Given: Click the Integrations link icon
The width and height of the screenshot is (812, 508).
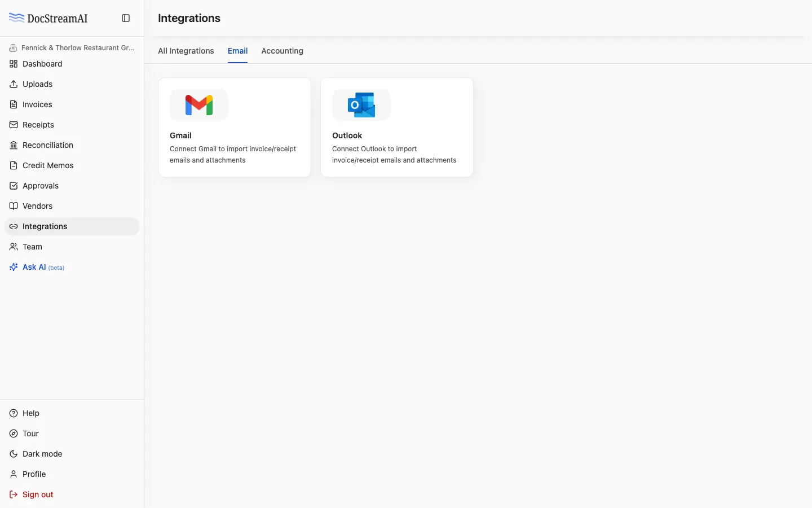Looking at the screenshot, I should point(14,226).
